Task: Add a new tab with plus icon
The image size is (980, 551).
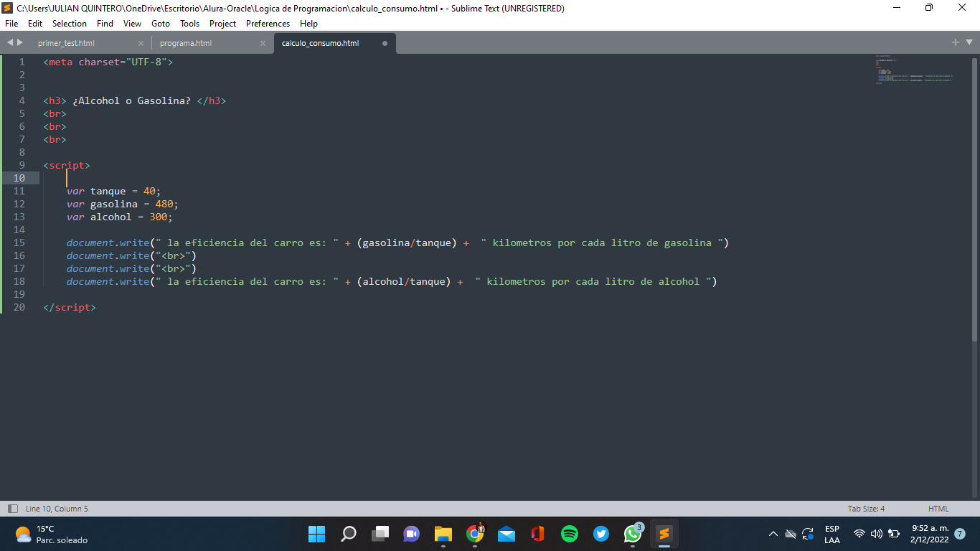Action: tap(956, 42)
